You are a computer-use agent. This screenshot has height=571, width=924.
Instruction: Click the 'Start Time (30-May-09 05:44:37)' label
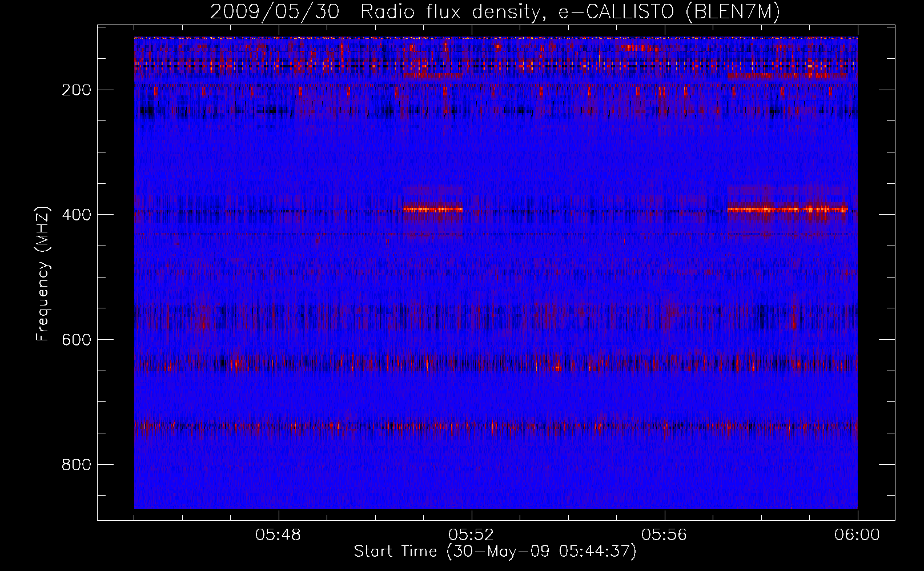(x=495, y=552)
